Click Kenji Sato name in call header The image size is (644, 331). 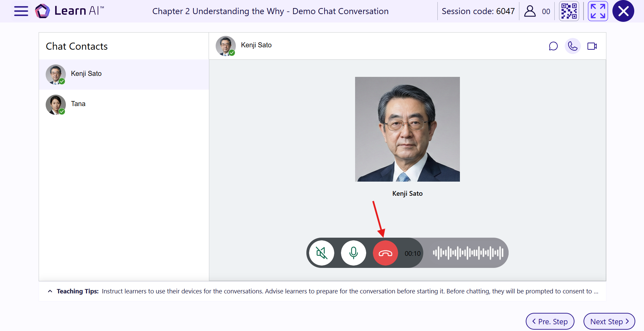click(256, 45)
